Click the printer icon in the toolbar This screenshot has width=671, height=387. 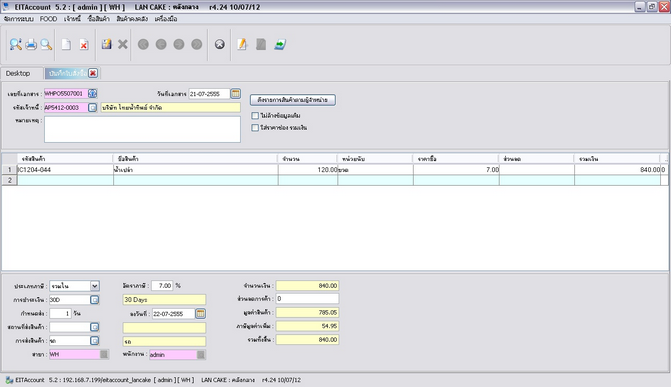(31, 44)
